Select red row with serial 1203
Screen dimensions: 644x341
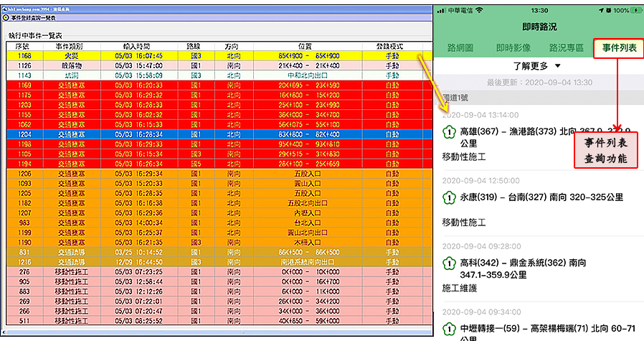[218, 106]
